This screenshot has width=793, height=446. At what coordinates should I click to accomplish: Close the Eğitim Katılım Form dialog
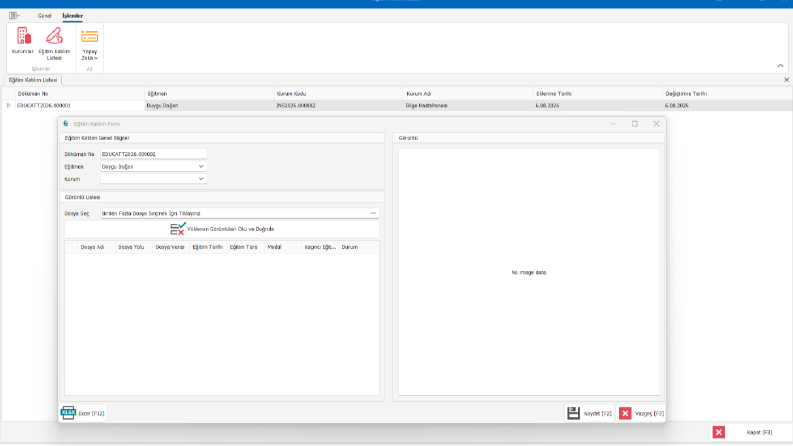point(656,124)
